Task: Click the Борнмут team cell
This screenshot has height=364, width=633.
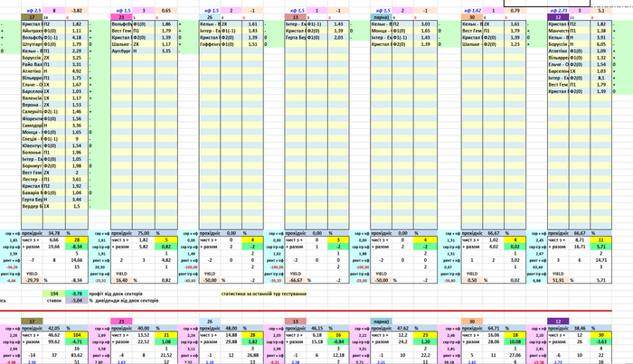Action: (32, 165)
